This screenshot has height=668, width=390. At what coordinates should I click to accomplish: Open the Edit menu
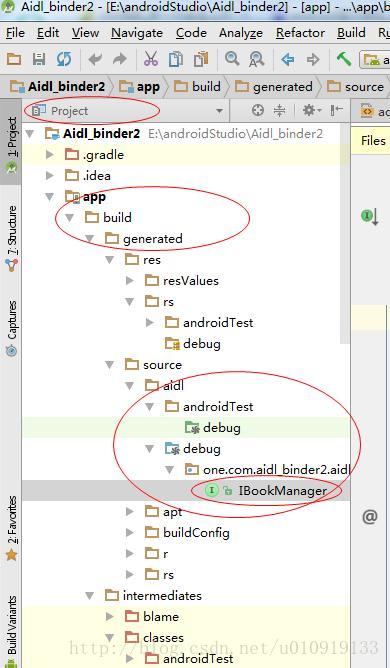[x=48, y=33]
